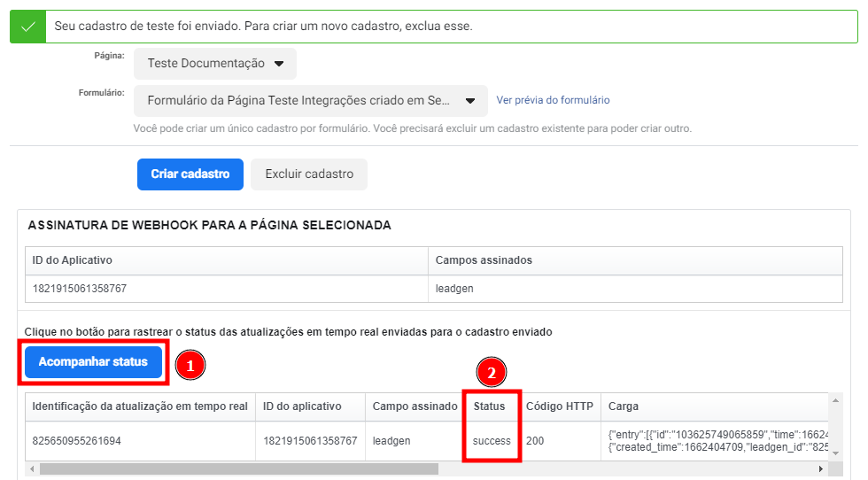Select the Status column header
The height and width of the screenshot is (480, 868).
[489, 406]
